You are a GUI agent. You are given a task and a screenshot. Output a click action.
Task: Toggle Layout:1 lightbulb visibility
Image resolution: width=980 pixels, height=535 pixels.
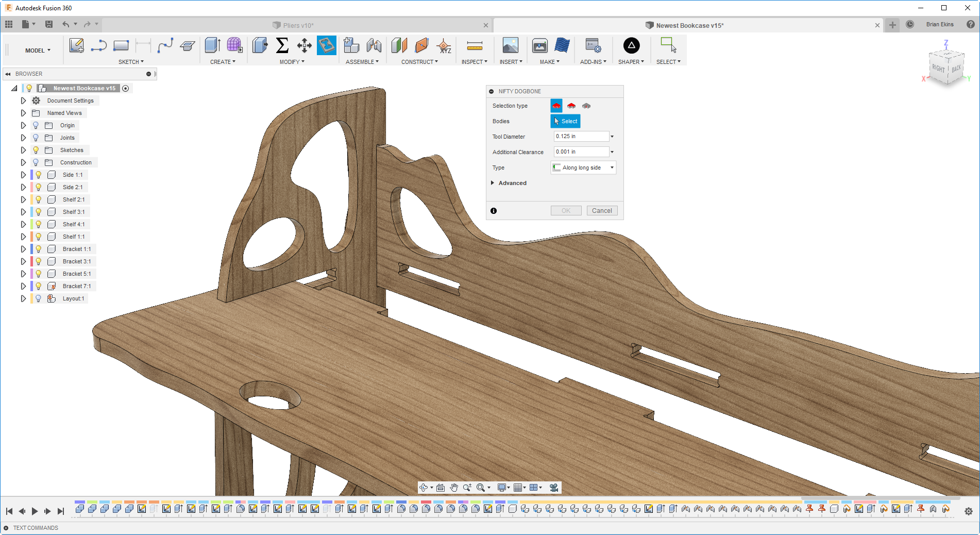(39, 298)
